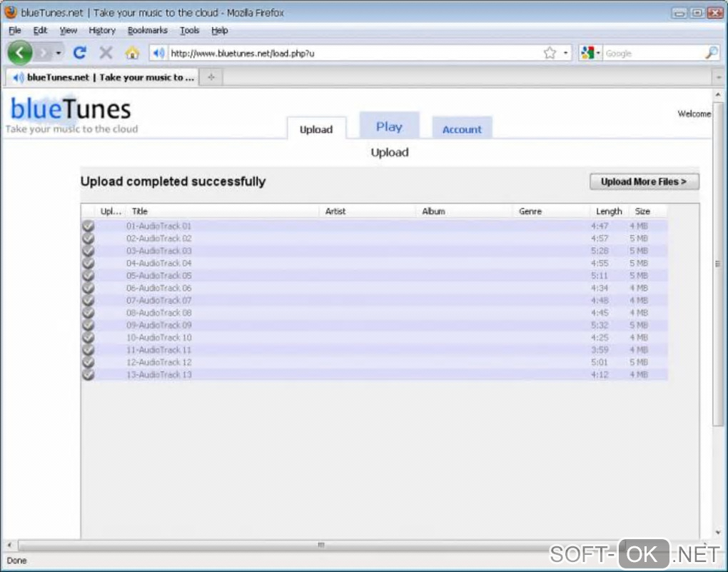Select the row titled 09-AudioTrack 09
This screenshot has width=728, height=572.
[x=375, y=325]
